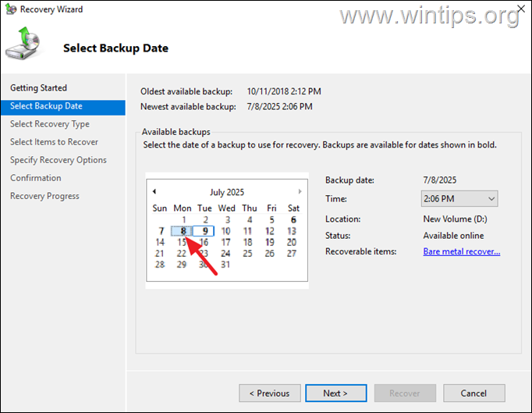Viewport: 532px width, 413px height.
Task: Click the Previous button
Action: click(270, 393)
